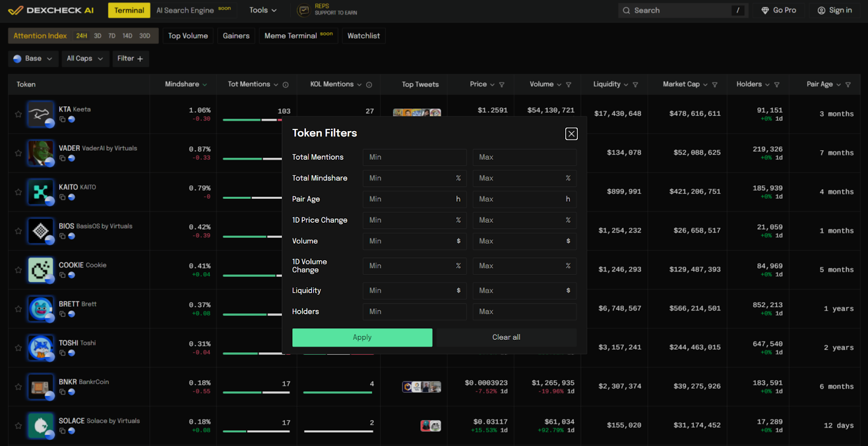The width and height of the screenshot is (868, 446).
Task: Click Clear all filters
Action: coord(506,337)
